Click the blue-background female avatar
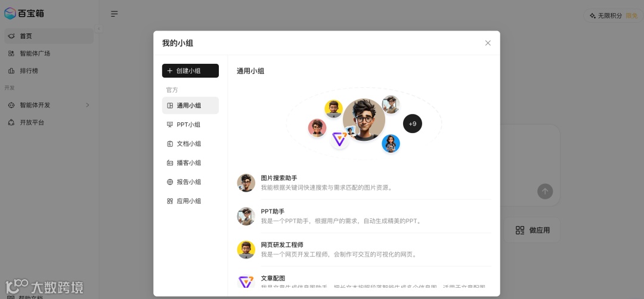This screenshot has height=299, width=644. [391, 144]
